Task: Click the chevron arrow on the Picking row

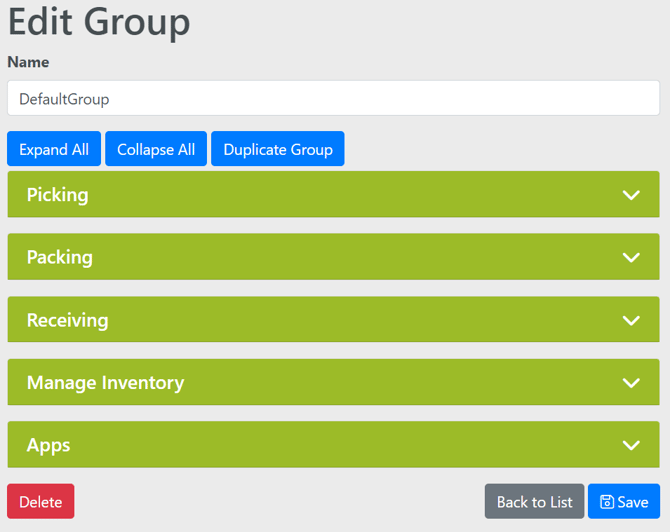Action: tap(631, 195)
